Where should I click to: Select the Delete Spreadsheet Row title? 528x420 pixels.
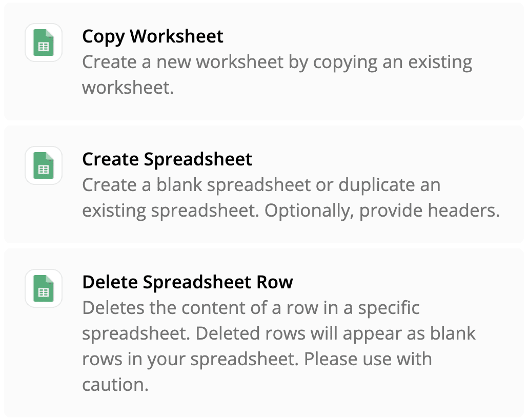pyautogui.click(x=188, y=282)
